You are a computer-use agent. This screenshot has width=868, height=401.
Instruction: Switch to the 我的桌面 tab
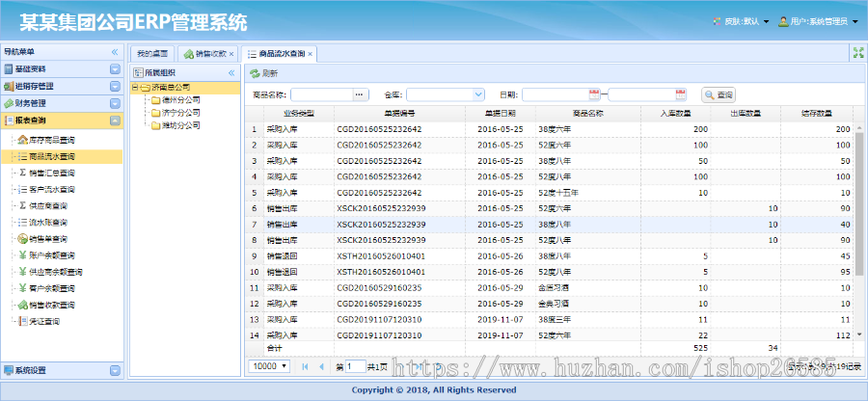tap(151, 54)
